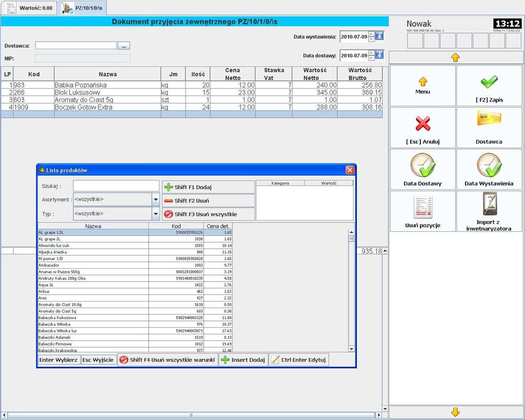
Task: Click product list scrollbar down arrow
Action: click(x=351, y=349)
